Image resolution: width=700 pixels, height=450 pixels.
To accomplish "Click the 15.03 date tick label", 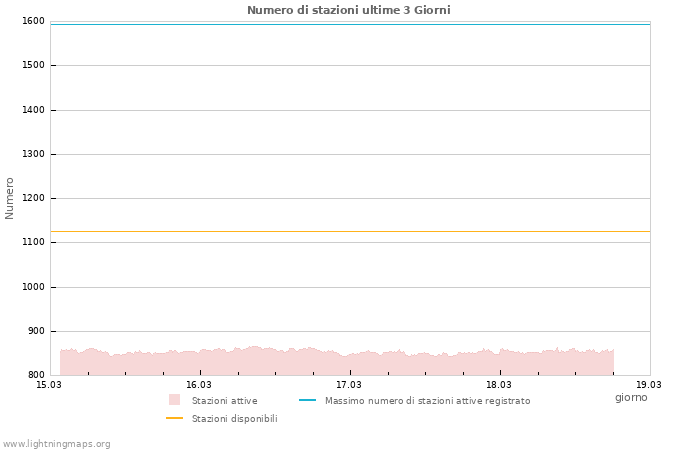I will (48, 384).
